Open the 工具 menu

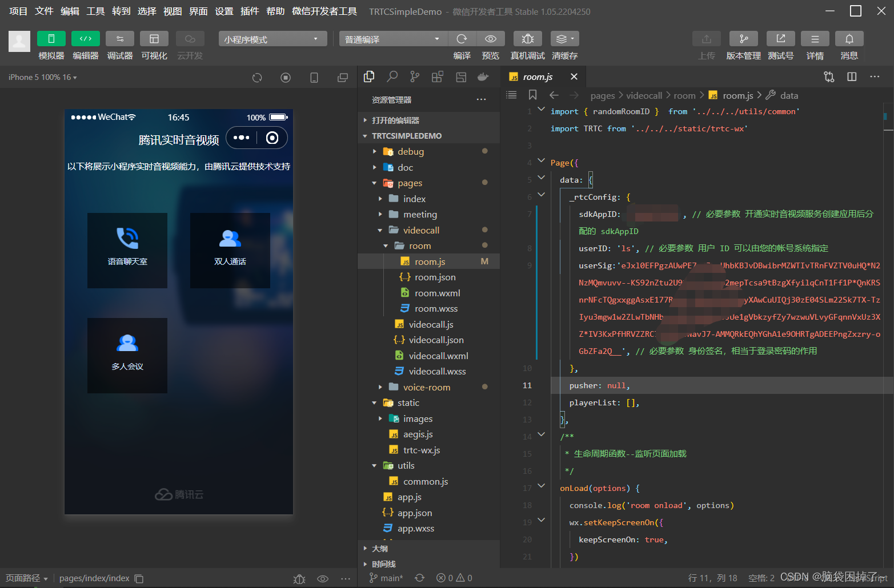[x=95, y=11]
